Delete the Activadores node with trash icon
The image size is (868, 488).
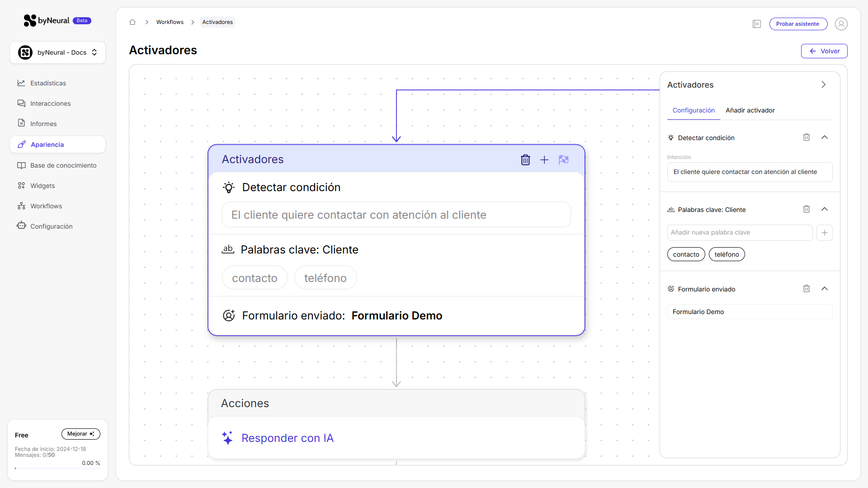(x=525, y=160)
